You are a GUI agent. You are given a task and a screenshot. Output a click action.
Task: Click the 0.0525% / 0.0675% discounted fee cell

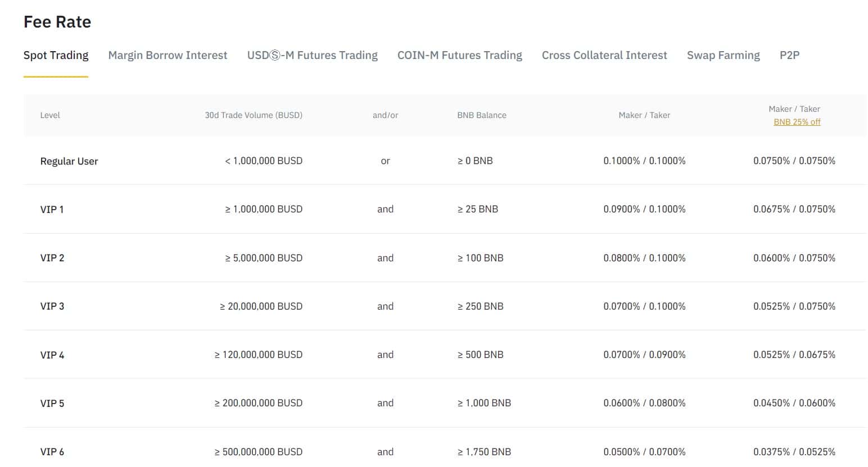point(794,355)
